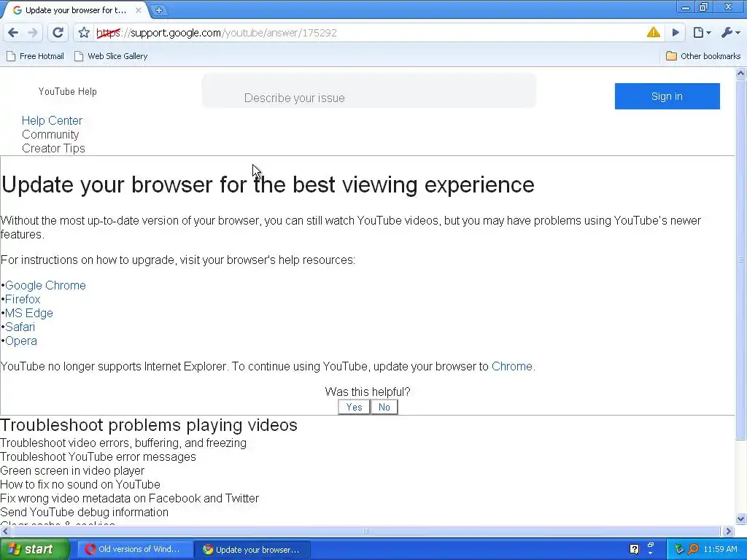Click the vertical scrollbar up arrow
Image resolution: width=747 pixels, height=560 pixels.
pyautogui.click(x=740, y=74)
